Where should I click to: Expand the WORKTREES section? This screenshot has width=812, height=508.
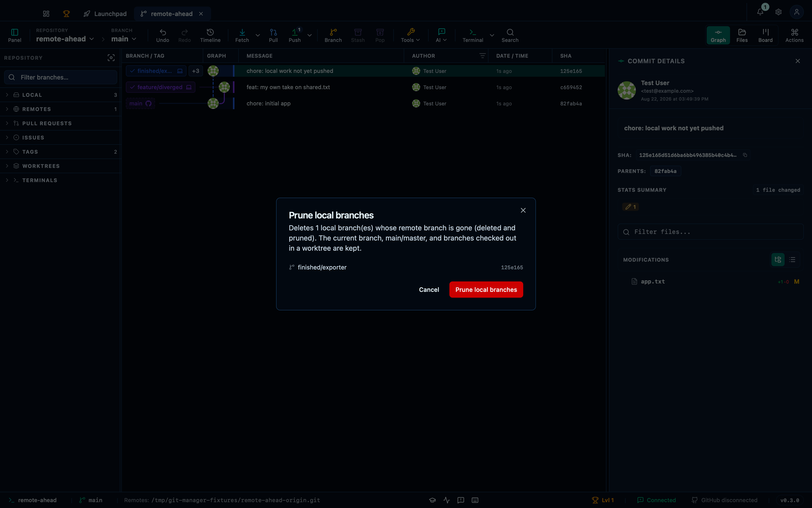[60, 166]
